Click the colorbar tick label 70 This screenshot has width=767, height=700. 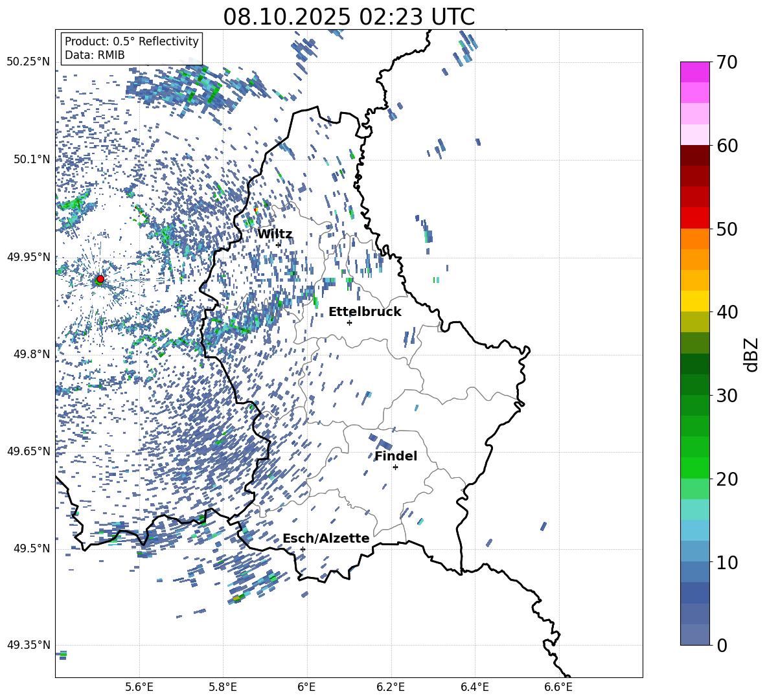coord(726,62)
